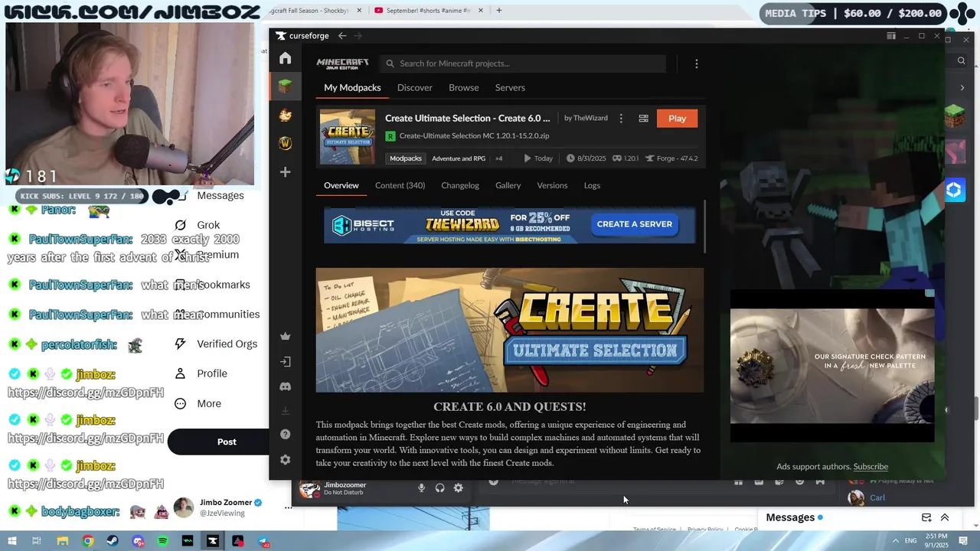Image resolution: width=980 pixels, height=551 pixels.
Task: Compose new message in X Messages drawer
Action: point(926,517)
